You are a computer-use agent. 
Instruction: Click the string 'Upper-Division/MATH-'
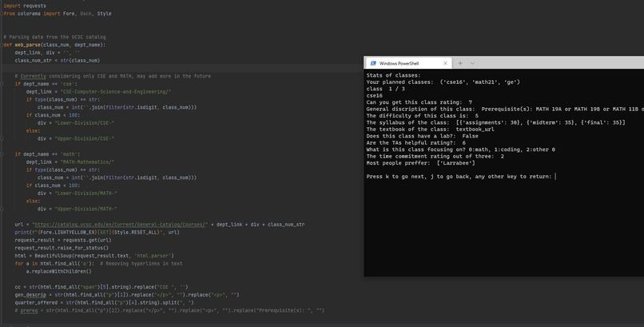point(86,209)
